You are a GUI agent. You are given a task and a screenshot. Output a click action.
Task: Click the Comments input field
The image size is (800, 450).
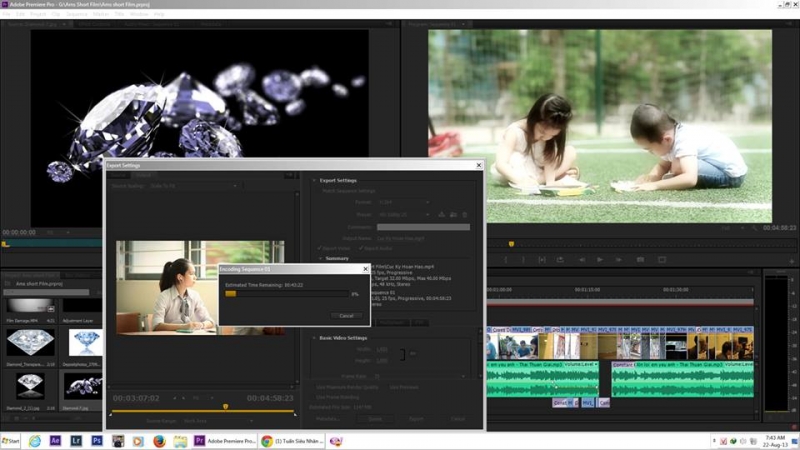click(x=423, y=227)
